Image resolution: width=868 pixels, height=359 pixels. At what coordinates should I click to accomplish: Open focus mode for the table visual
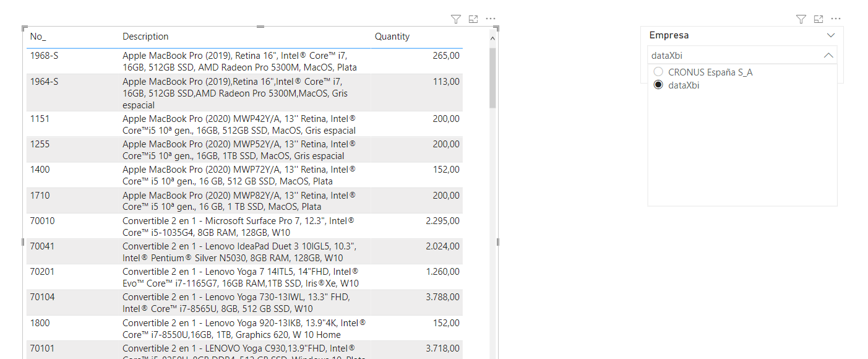point(473,19)
